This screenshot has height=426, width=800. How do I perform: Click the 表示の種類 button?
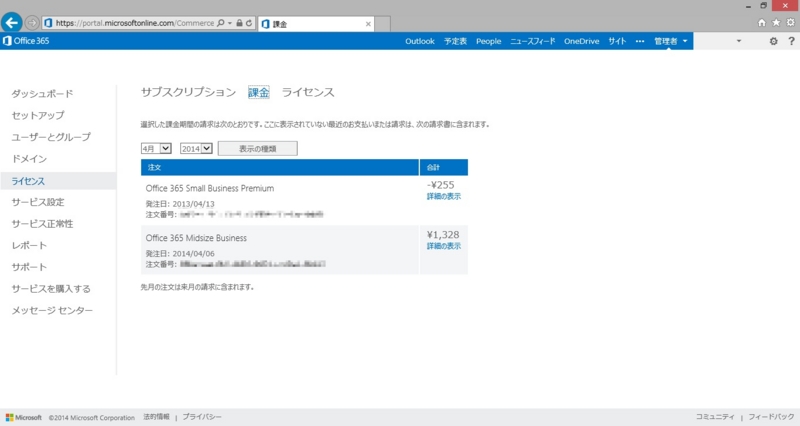(258, 148)
